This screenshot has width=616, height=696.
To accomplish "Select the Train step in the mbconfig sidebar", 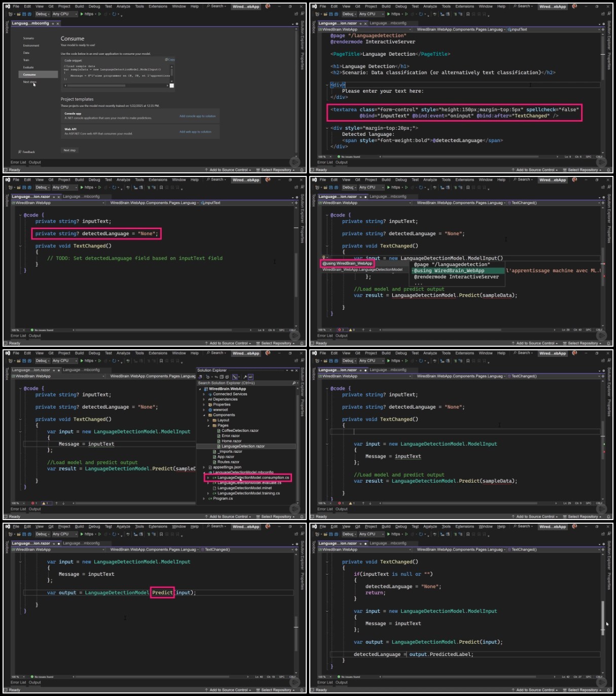I will (26, 60).
